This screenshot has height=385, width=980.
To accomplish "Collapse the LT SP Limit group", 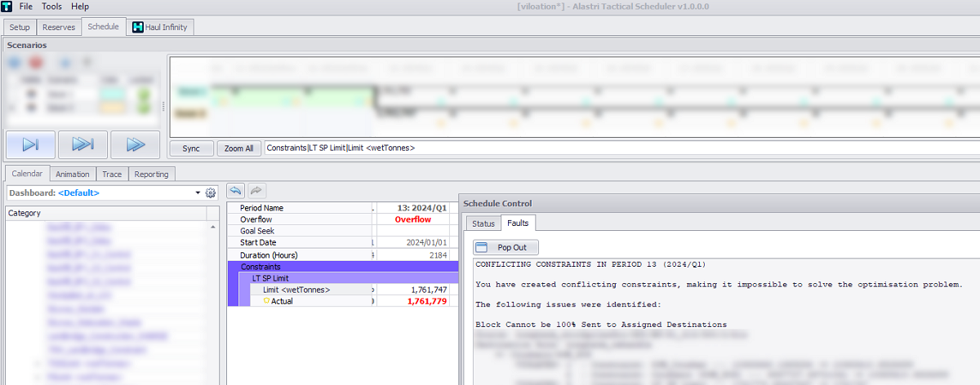I will (x=349, y=278).
